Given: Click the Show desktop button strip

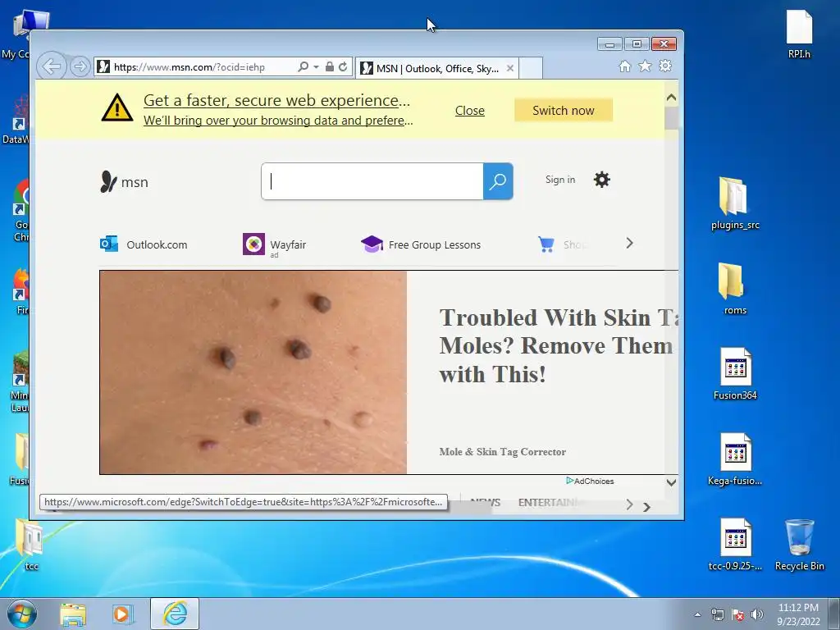Looking at the screenshot, I should coord(833,614).
